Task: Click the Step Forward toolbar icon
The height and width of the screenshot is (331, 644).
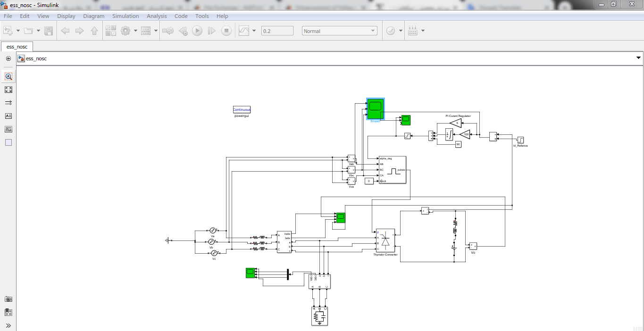Action: (x=212, y=31)
